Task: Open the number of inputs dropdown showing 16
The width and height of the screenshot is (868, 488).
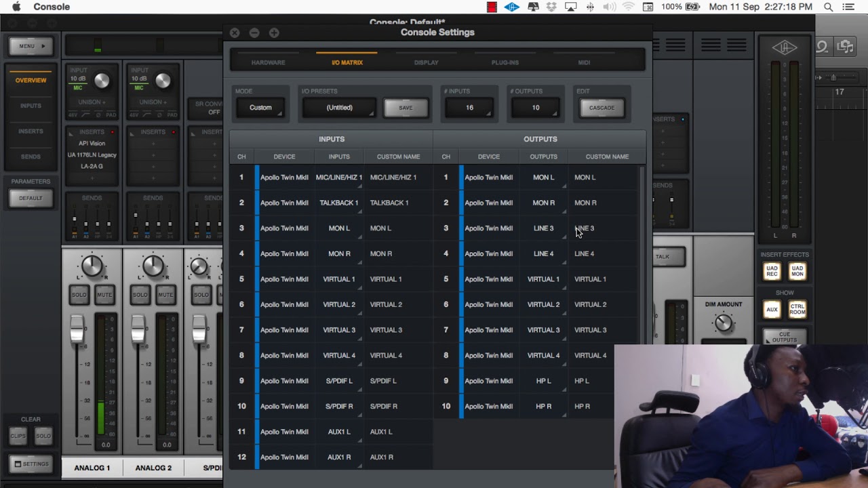Action: [469, 108]
